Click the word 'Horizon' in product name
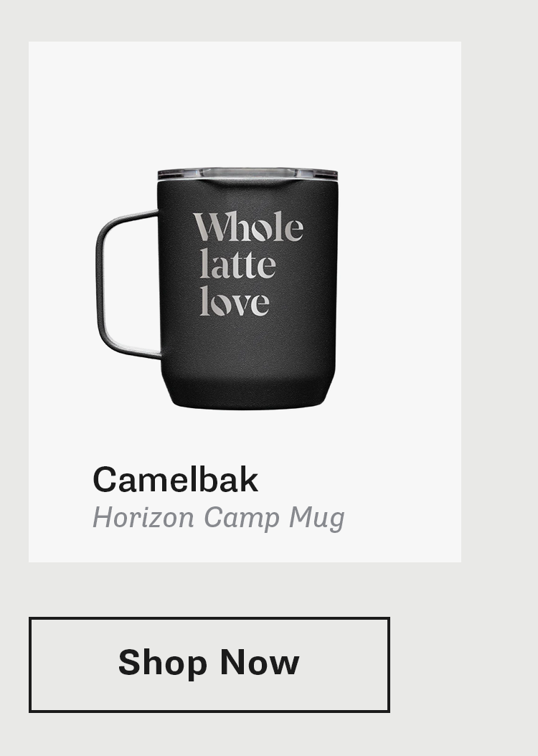Viewport: 538px width, 756px height. (143, 517)
